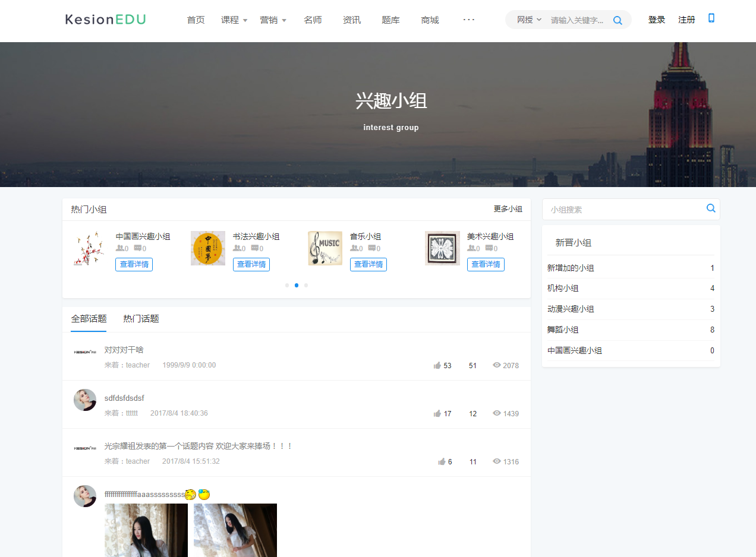Click the group search magnifier icon

pos(711,208)
